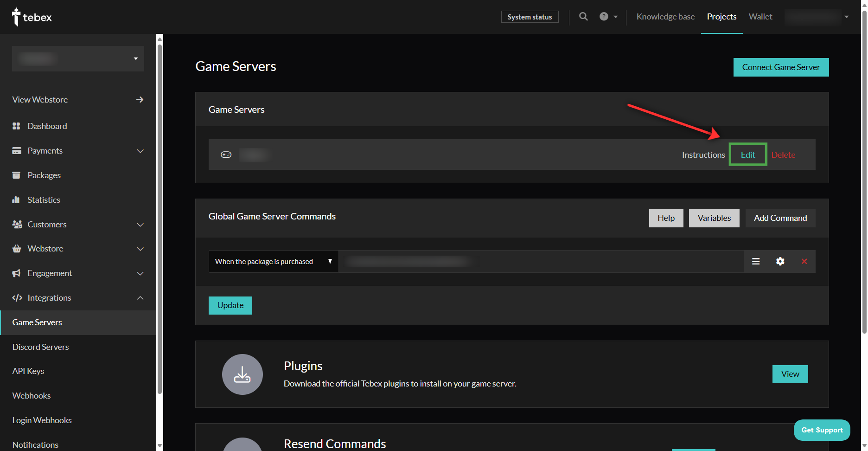Delete command with red X icon
The height and width of the screenshot is (451, 868).
(804, 262)
